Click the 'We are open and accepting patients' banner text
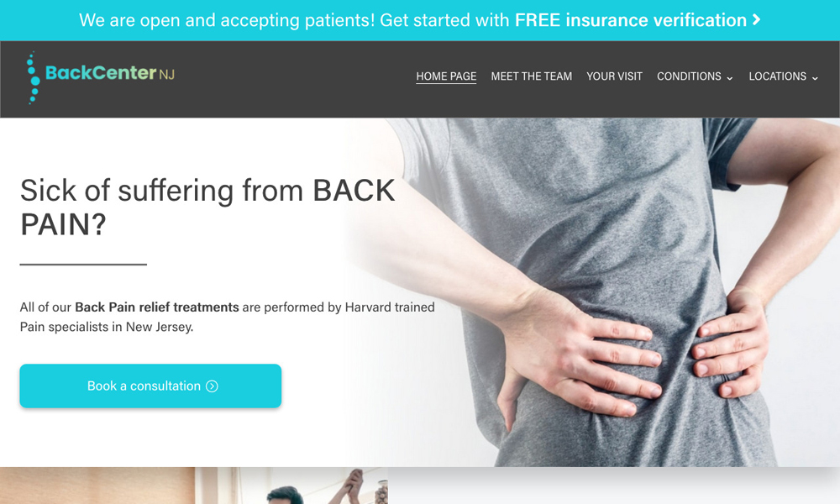This screenshot has width=840, height=504. 227,20
